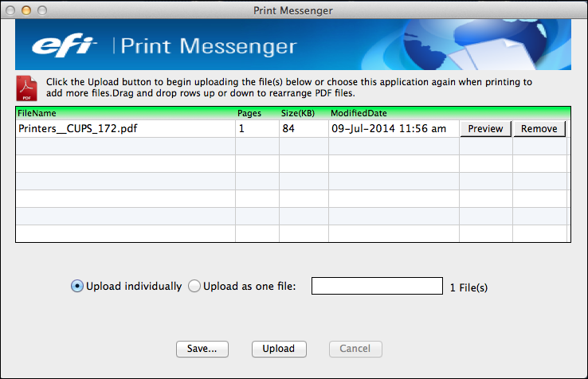The width and height of the screenshot is (588, 379).
Task: Click the '1 File(s)' count label
Action: coord(468,287)
